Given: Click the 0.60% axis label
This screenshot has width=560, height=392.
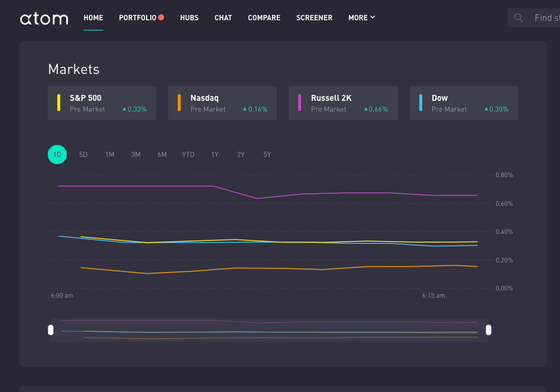Looking at the screenshot, I should (x=505, y=203).
